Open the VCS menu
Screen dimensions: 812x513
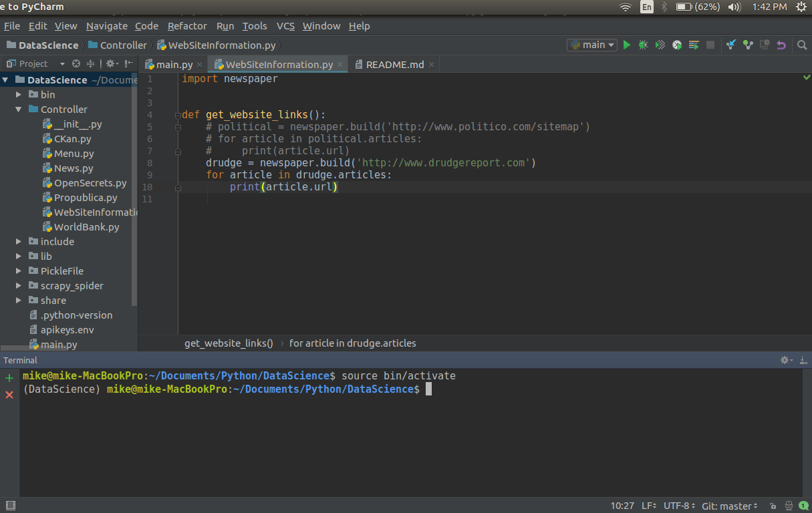285,26
